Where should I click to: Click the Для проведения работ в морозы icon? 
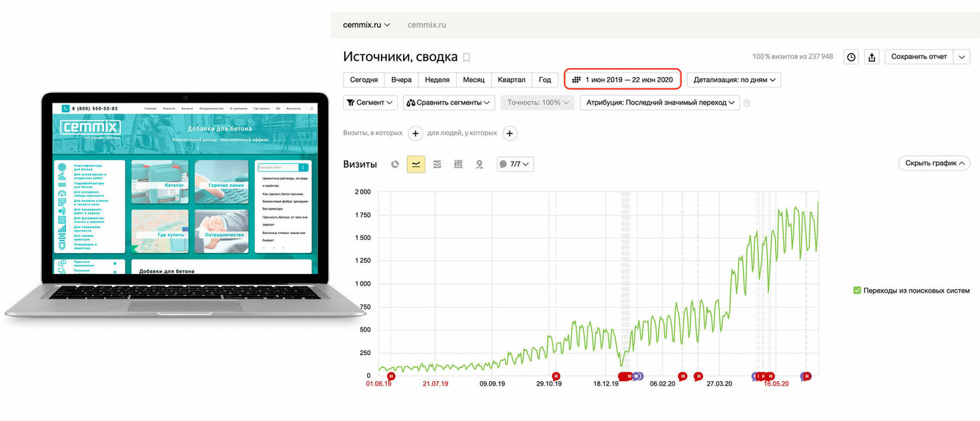click(62, 211)
